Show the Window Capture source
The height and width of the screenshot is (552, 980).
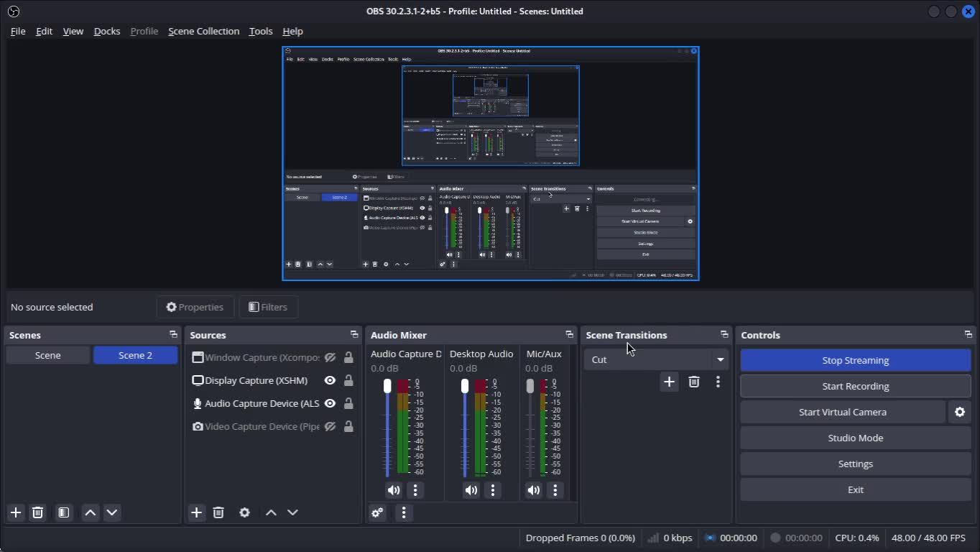tap(330, 357)
